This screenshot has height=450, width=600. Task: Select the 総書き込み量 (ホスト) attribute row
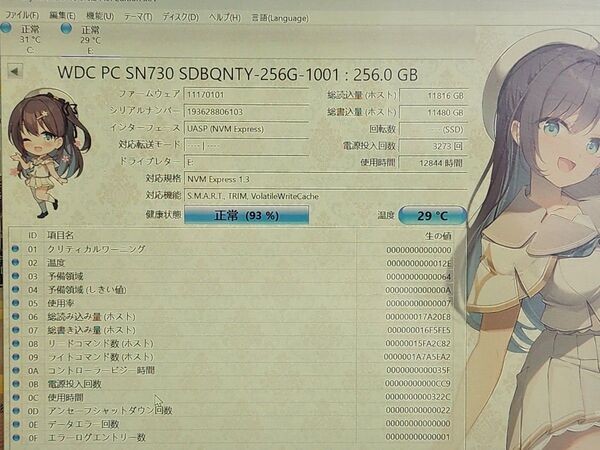(232, 330)
